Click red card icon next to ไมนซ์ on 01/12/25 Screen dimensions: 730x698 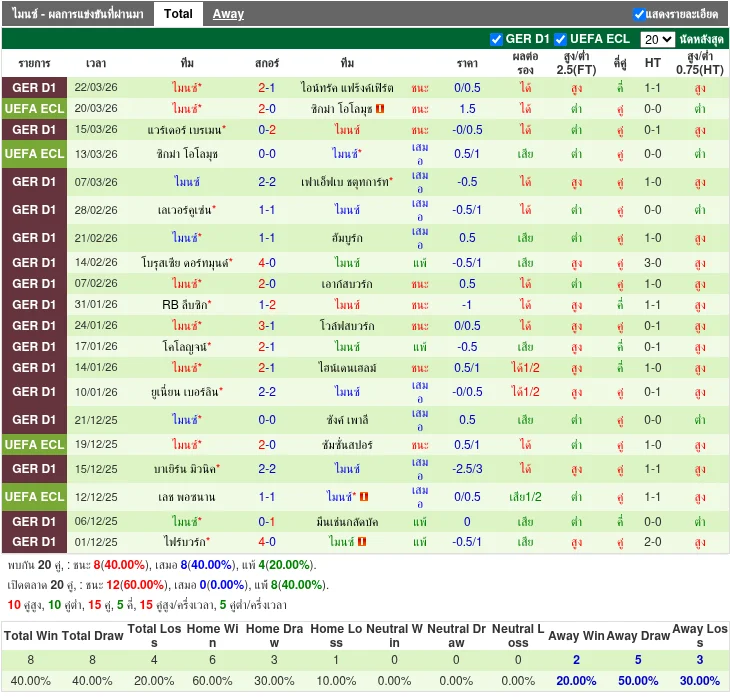coord(361,542)
